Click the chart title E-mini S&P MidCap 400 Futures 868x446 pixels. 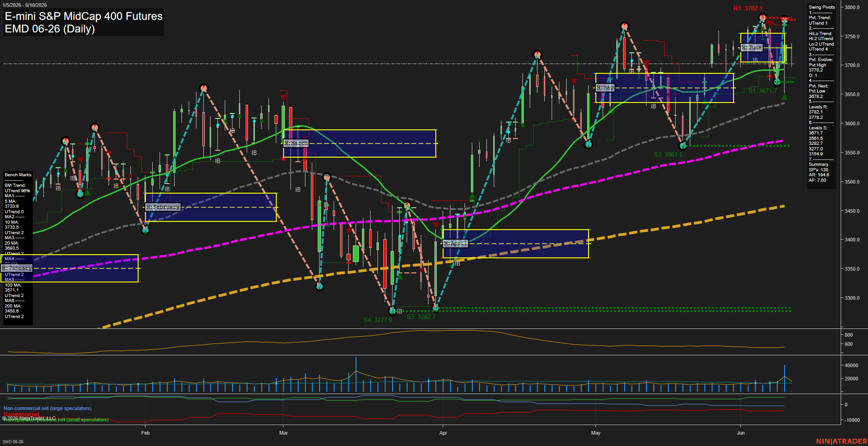pyautogui.click(x=83, y=16)
